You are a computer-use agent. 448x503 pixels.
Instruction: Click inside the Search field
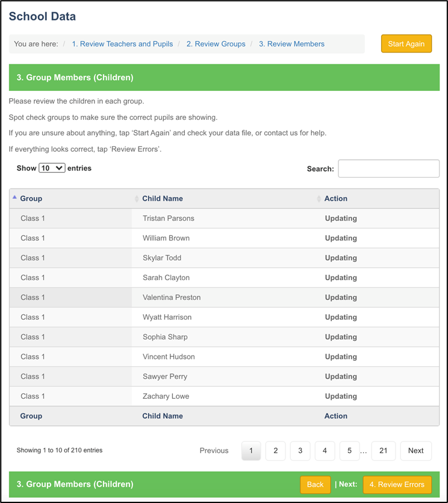[388, 168]
